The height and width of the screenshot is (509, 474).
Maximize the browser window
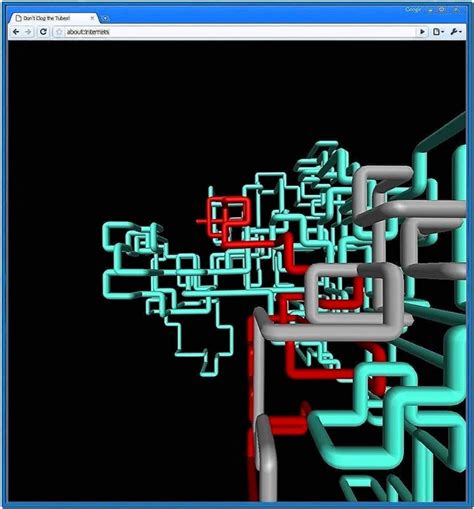pos(442,10)
